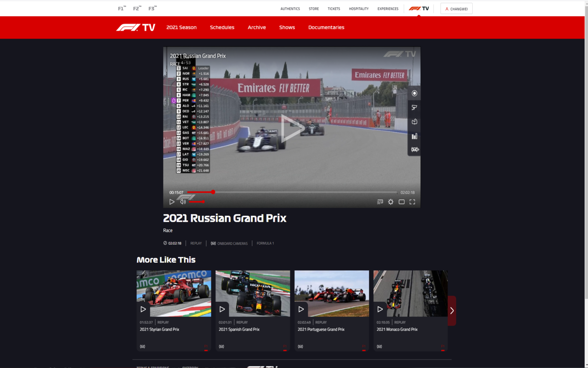588x368 pixels.
Task: Mute audio with the speaker icon
Action: pyautogui.click(x=183, y=202)
